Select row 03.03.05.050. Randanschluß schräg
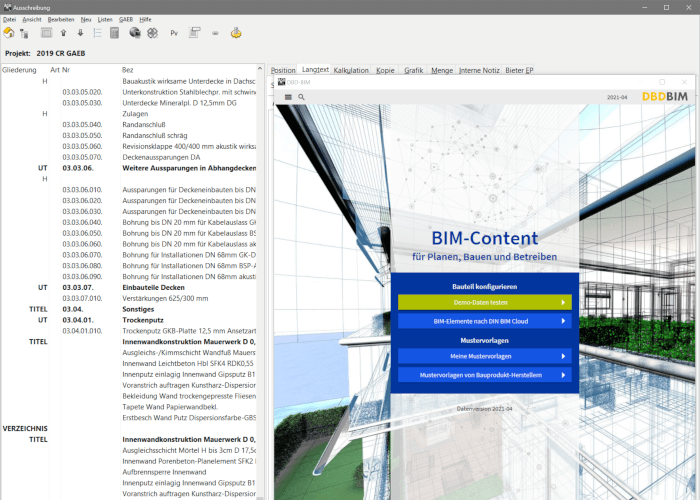This screenshot has width=700, height=500. (x=129, y=136)
